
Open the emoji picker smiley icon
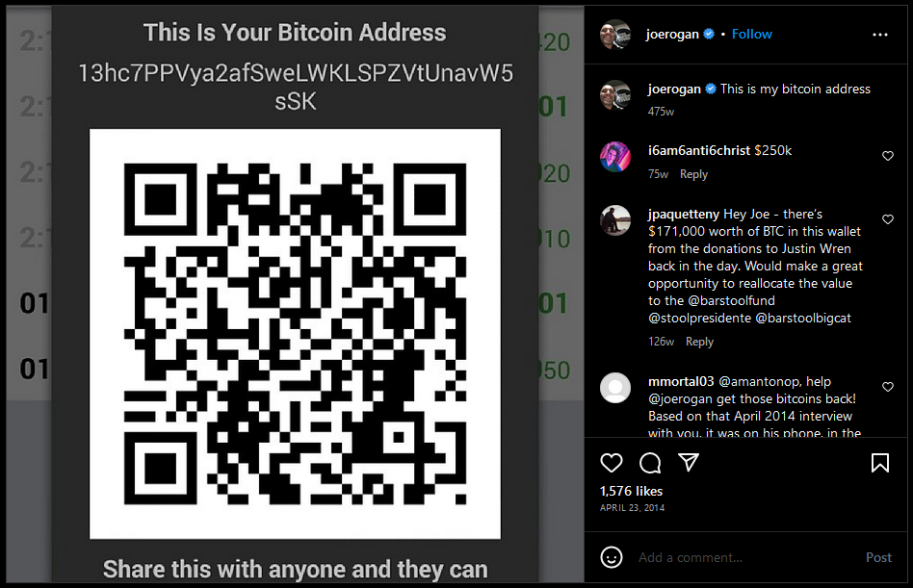pos(612,557)
